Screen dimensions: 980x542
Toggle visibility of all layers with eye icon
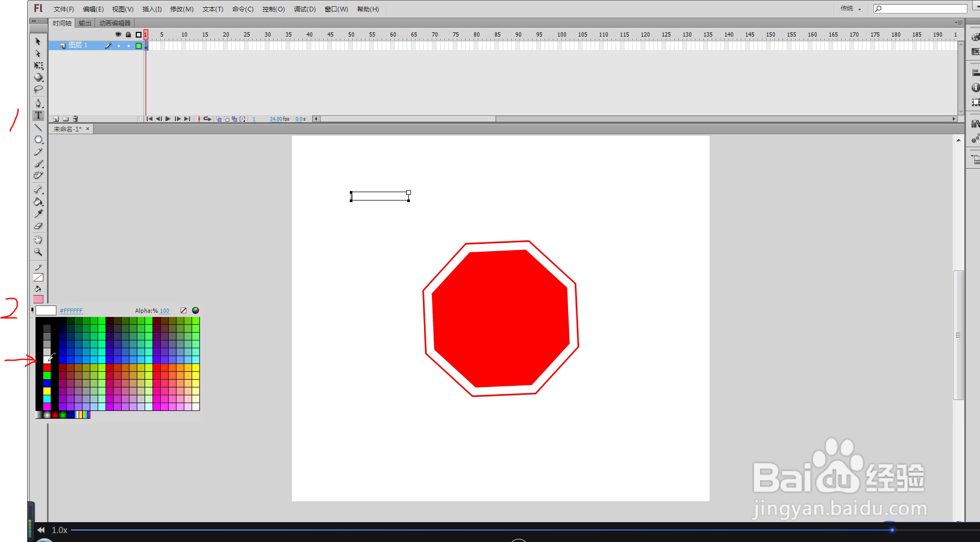118,34
